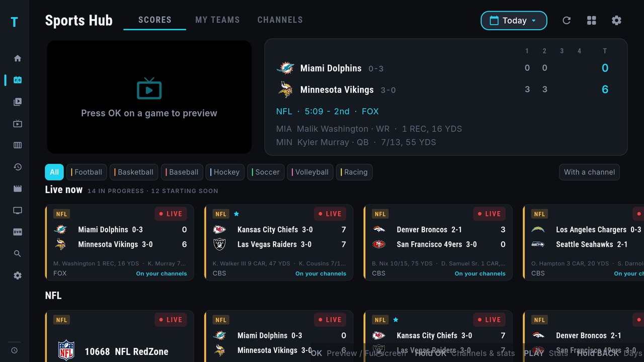Switch to grid layout view icon
The height and width of the screenshot is (362, 644).
(x=592, y=21)
